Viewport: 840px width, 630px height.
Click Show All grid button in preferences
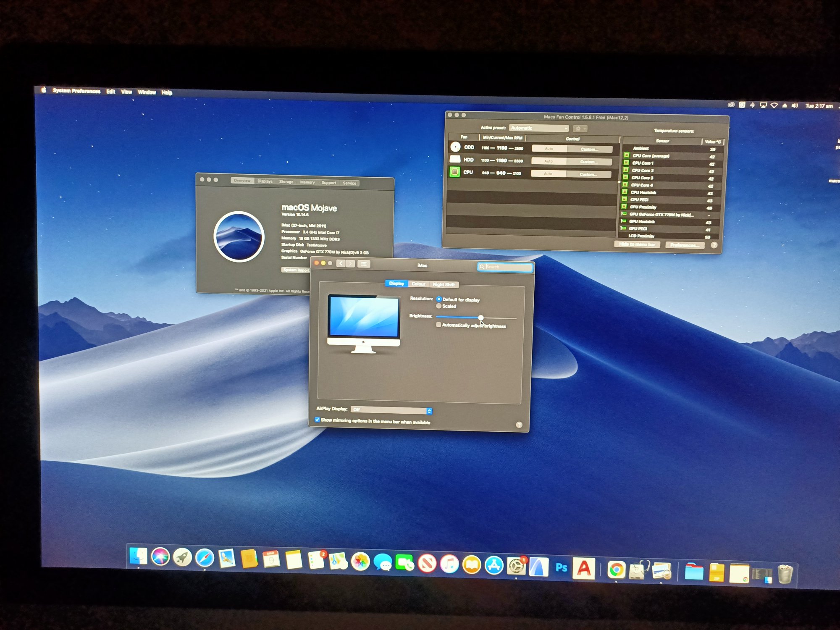pos(364,264)
